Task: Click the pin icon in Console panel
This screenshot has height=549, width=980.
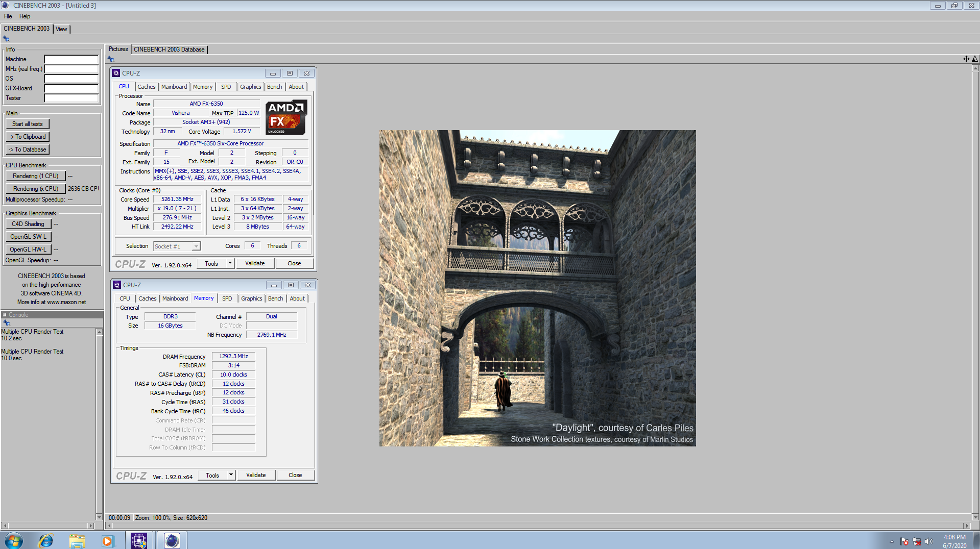Action: 7,323
